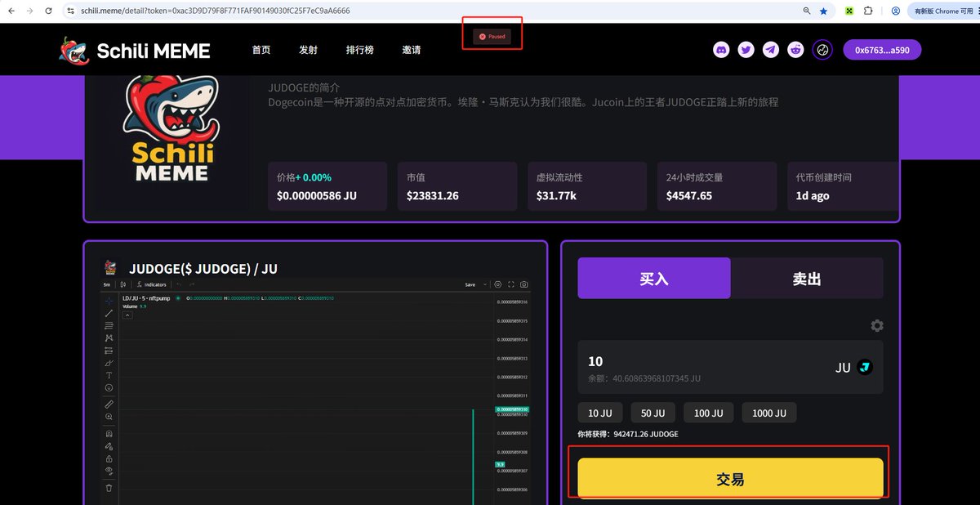Switch to the 卖出 (sell) tab
This screenshot has height=505, width=980.
click(807, 278)
